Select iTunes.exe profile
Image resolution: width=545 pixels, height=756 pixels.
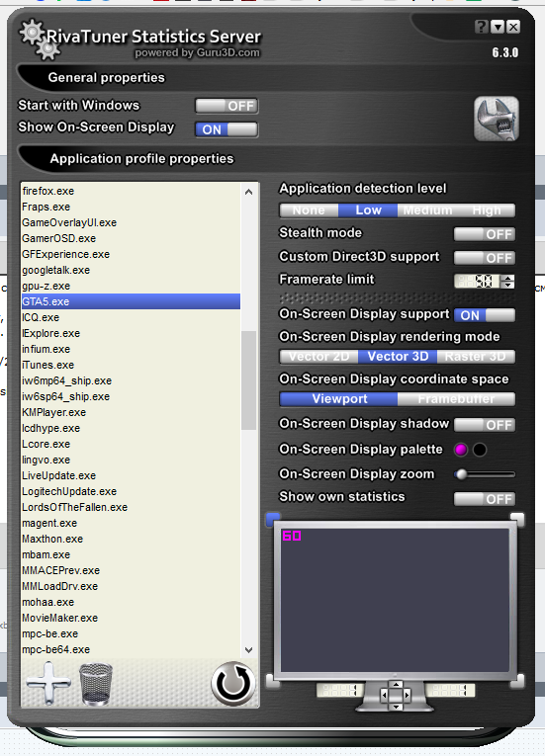pos(131,365)
